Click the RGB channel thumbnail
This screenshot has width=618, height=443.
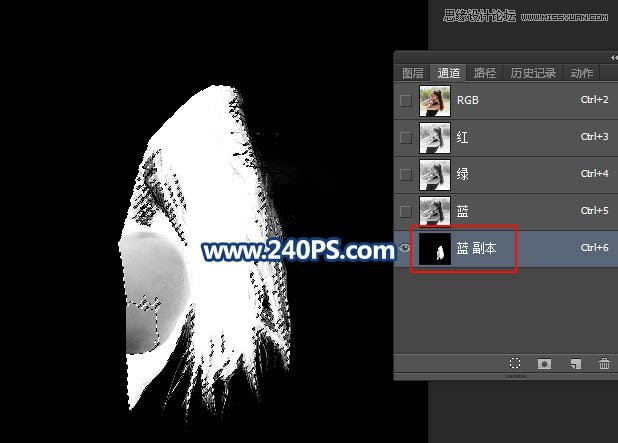click(435, 101)
